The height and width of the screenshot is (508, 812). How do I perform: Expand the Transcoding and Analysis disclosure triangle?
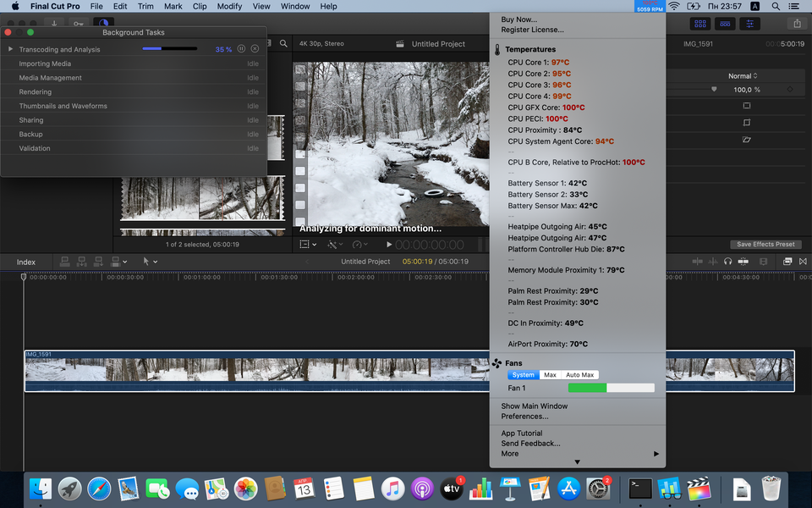pos(11,49)
